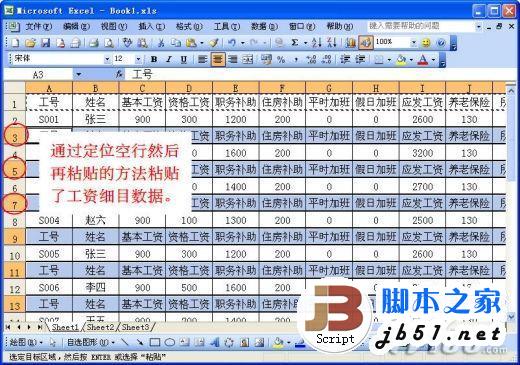Open the 格式 (Format) menu
The image size is (520, 365).
(189, 26)
